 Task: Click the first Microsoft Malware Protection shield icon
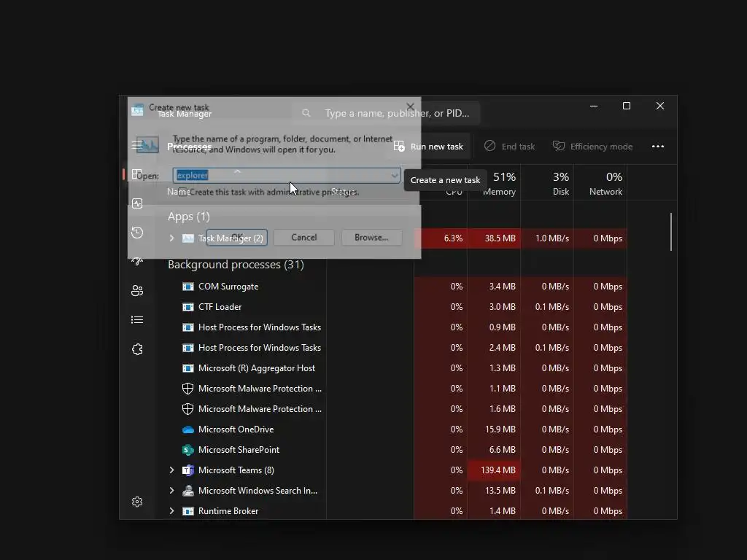(x=188, y=389)
